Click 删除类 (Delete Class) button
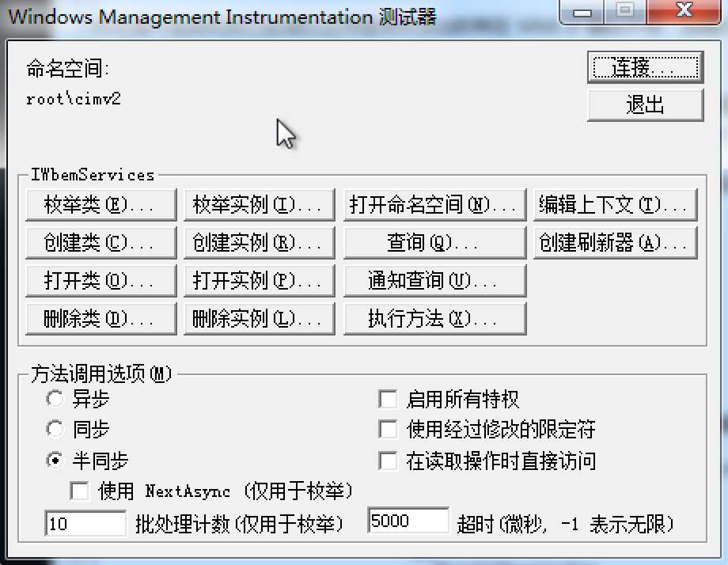The width and height of the screenshot is (728, 565). 100,318
